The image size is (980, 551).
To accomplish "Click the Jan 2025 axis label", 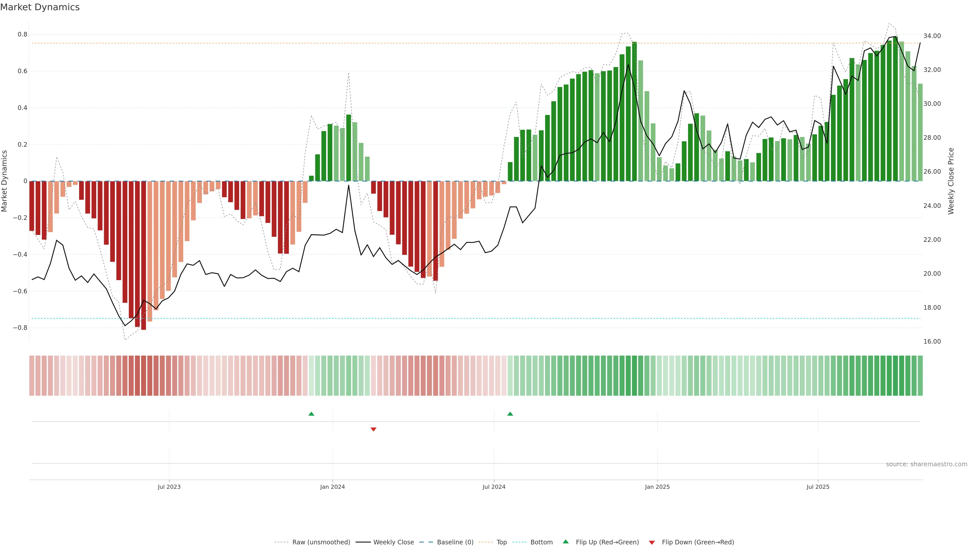I will pyautogui.click(x=657, y=487).
